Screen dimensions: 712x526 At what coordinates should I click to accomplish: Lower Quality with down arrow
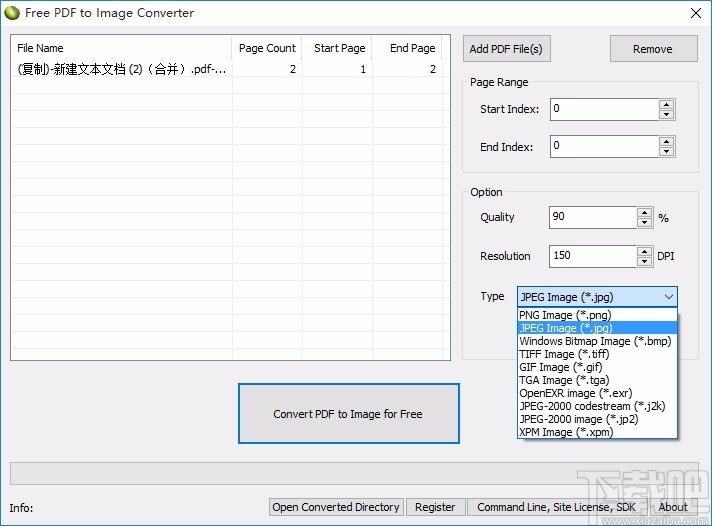click(x=645, y=223)
